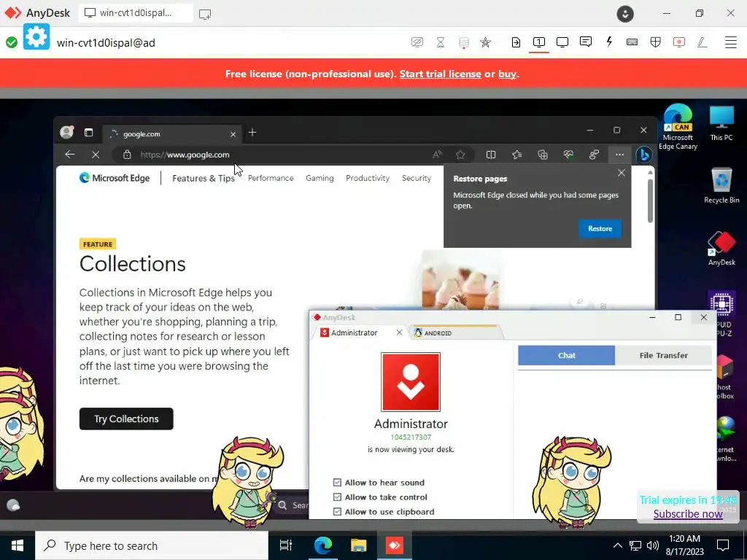This screenshot has width=747, height=560.
Task: Open the whiteboard pen icon
Action: pyautogui.click(x=703, y=42)
